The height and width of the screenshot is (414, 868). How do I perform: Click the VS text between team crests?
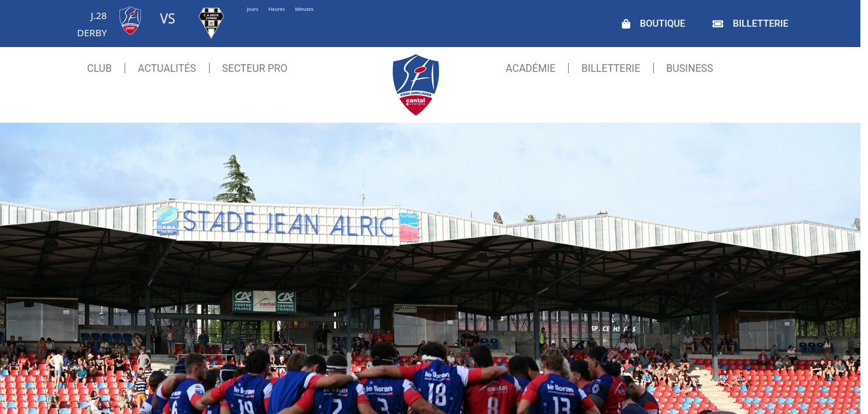(167, 18)
